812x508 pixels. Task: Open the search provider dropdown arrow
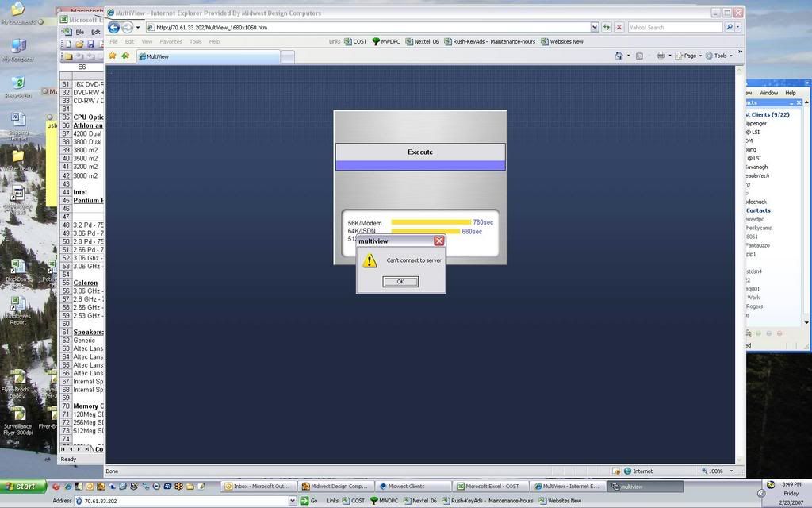coord(738,28)
